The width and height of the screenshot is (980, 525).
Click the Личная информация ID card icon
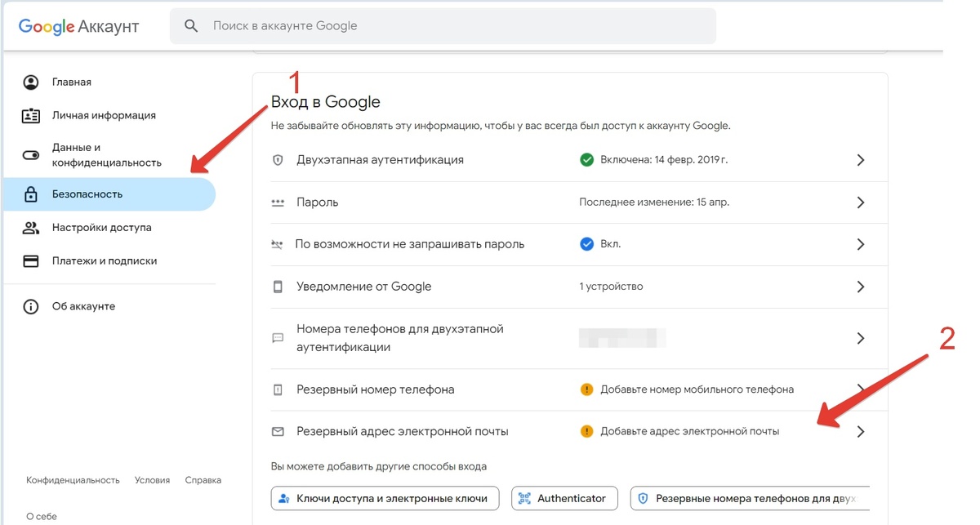pyautogui.click(x=31, y=116)
